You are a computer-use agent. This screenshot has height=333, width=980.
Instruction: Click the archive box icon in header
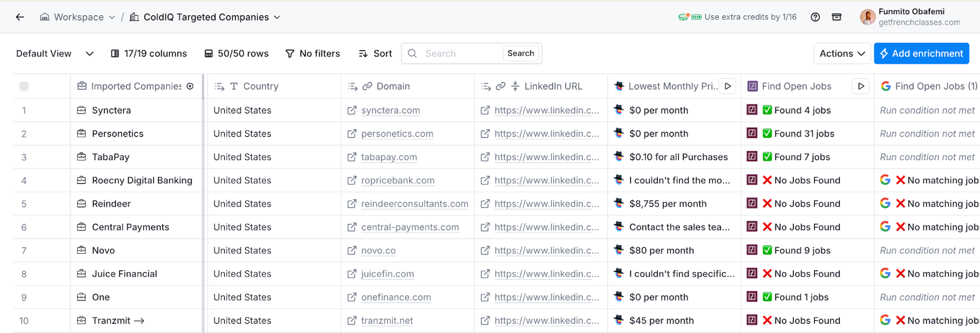pyautogui.click(x=837, y=17)
